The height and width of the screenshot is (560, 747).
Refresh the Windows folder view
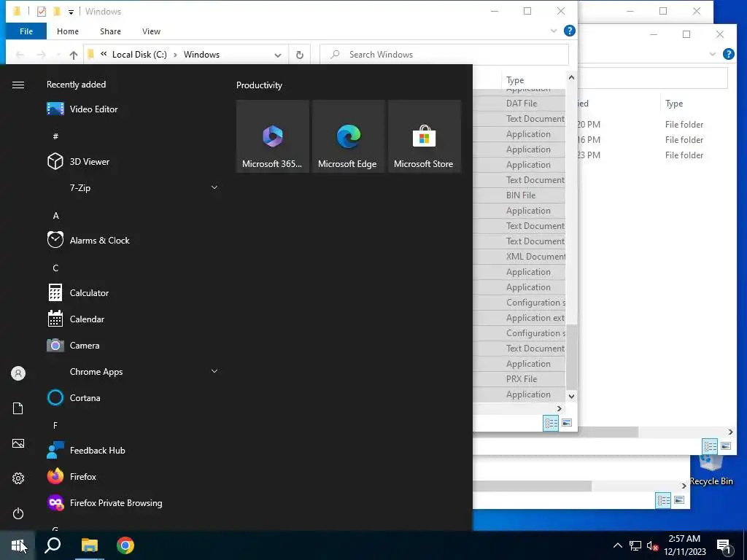[x=300, y=55]
